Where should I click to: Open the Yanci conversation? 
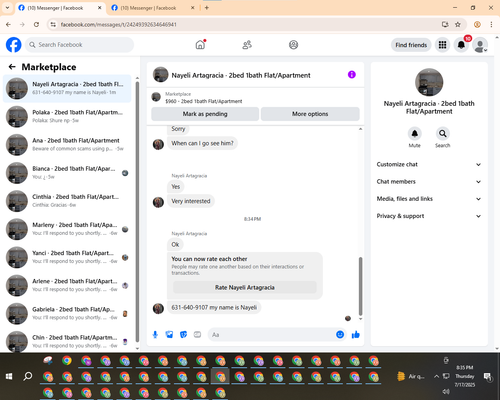67,257
